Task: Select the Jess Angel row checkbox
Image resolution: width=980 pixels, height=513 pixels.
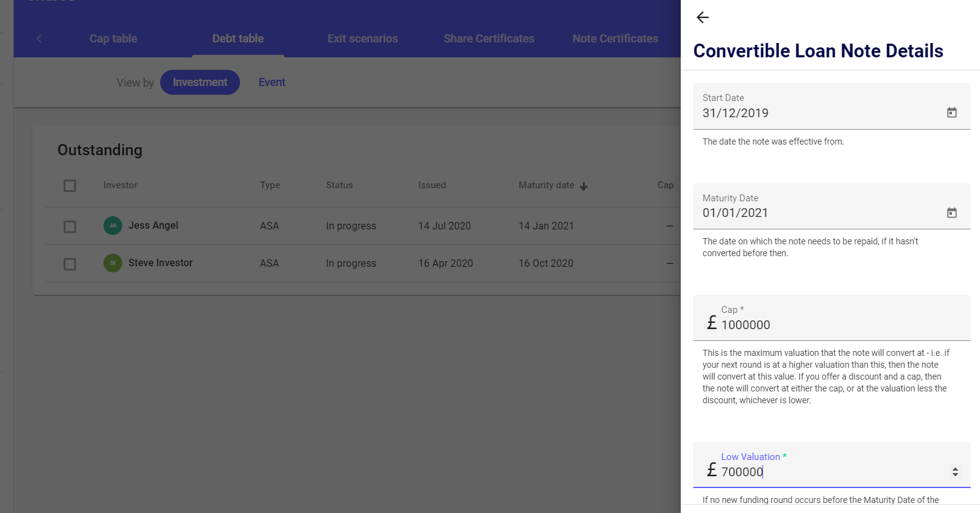Action: click(70, 227)
